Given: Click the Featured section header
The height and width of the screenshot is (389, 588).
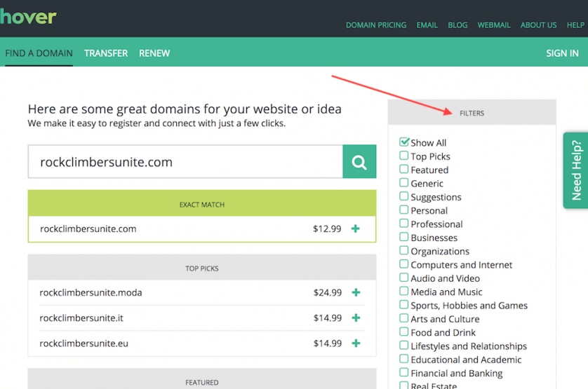Looking at the screenshot, I should 202,378.
